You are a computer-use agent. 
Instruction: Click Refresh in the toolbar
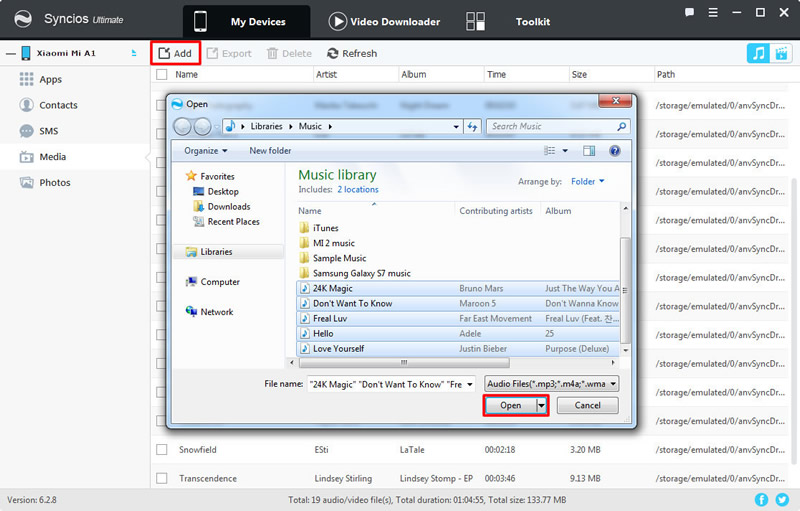[x=352, y=53]
